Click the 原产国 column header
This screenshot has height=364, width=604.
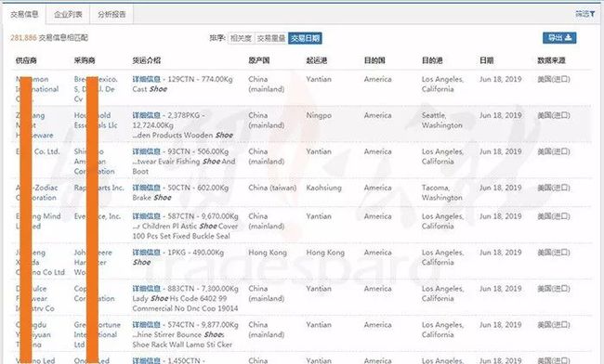(x=259, y=60)
